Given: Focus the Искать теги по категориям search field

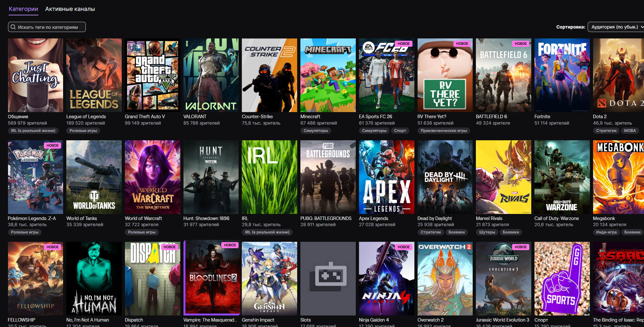Looking at the screenshot, I should tap(47, 27).
